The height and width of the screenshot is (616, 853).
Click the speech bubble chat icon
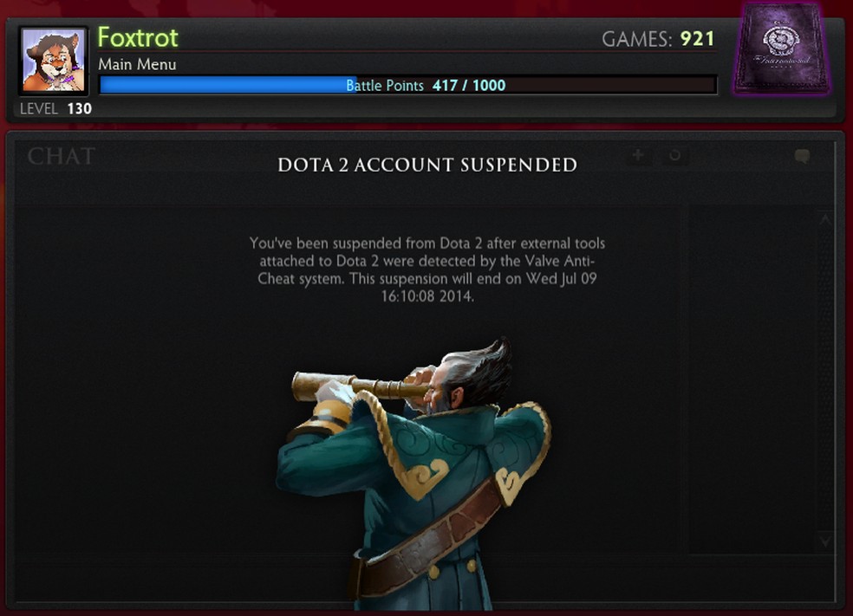click(x=803, y=157)
